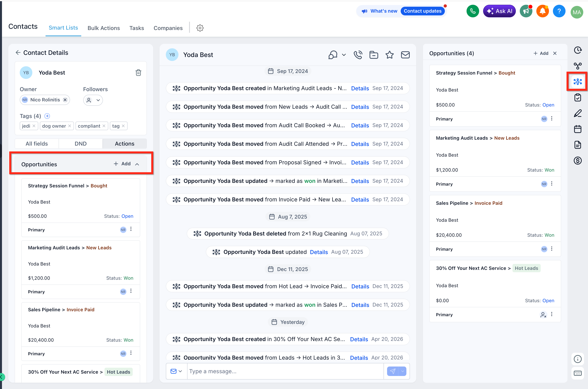Image resolution: width=588 pixels, height=389 pixels.
Task: Add a new tag with plus icon
Action: pos(47,116)
